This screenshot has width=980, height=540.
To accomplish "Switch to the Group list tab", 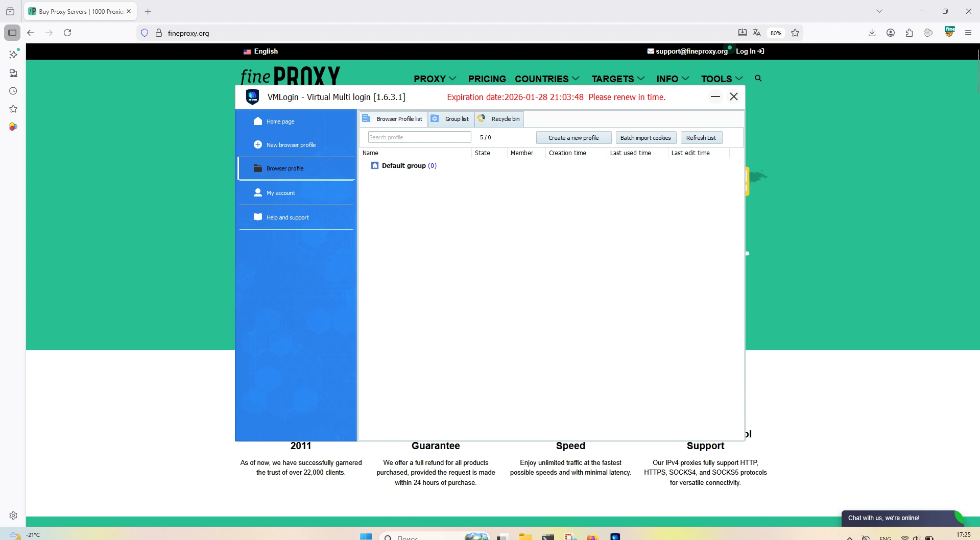I will pos(451,119).
